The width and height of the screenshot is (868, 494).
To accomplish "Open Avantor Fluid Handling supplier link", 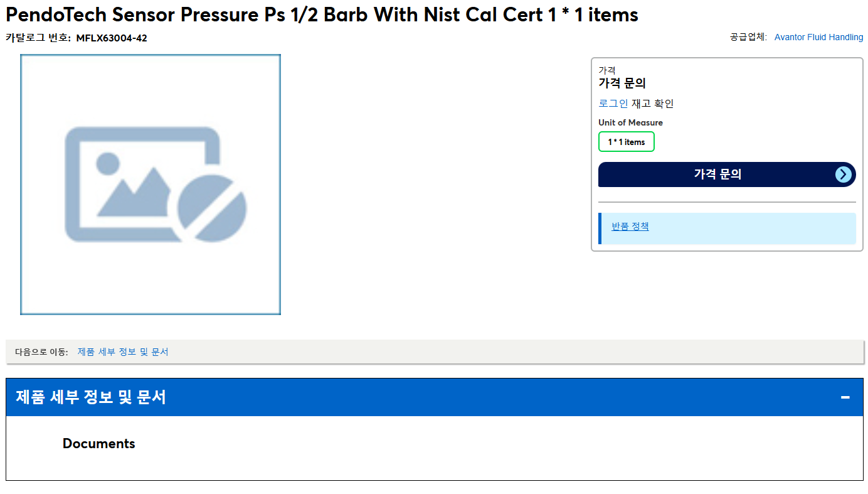I will [818, 37].
